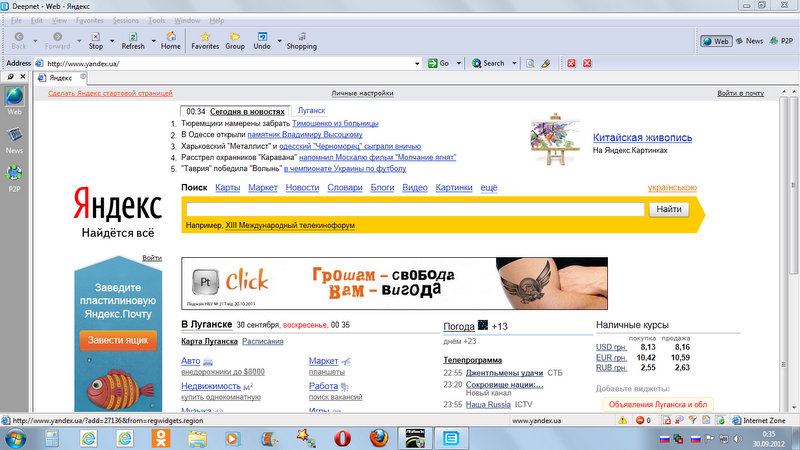Click the Завести ящик button

click(x=118, y=340)
